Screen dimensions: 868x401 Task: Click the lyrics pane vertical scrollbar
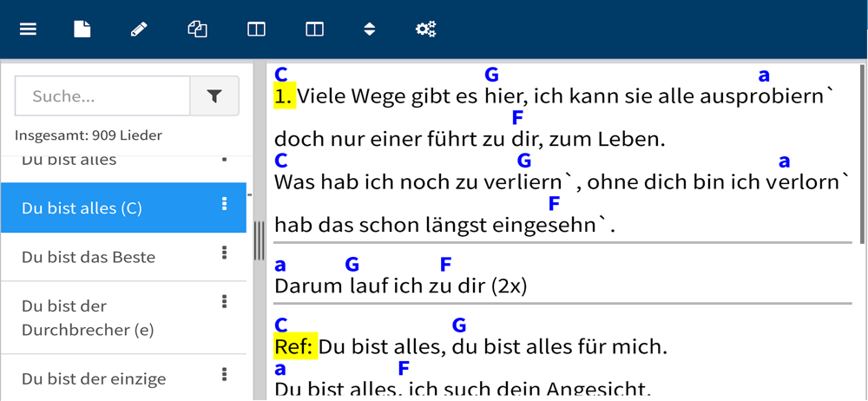(862, 154)
